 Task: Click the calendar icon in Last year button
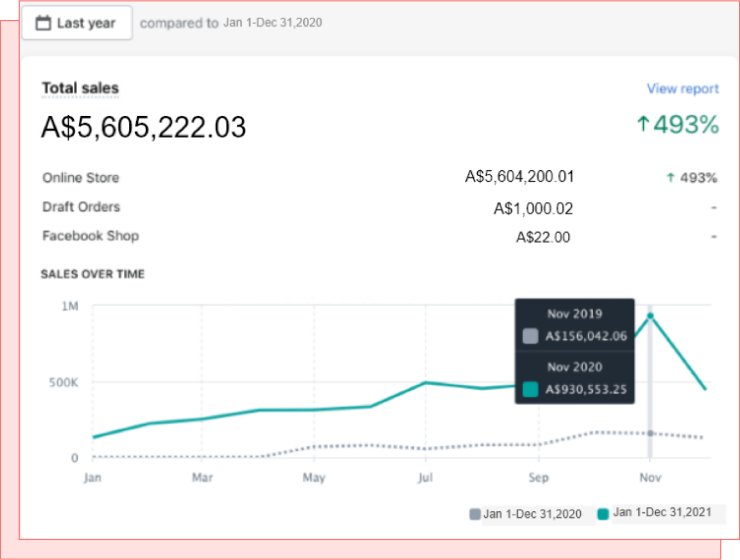point(43,23)
